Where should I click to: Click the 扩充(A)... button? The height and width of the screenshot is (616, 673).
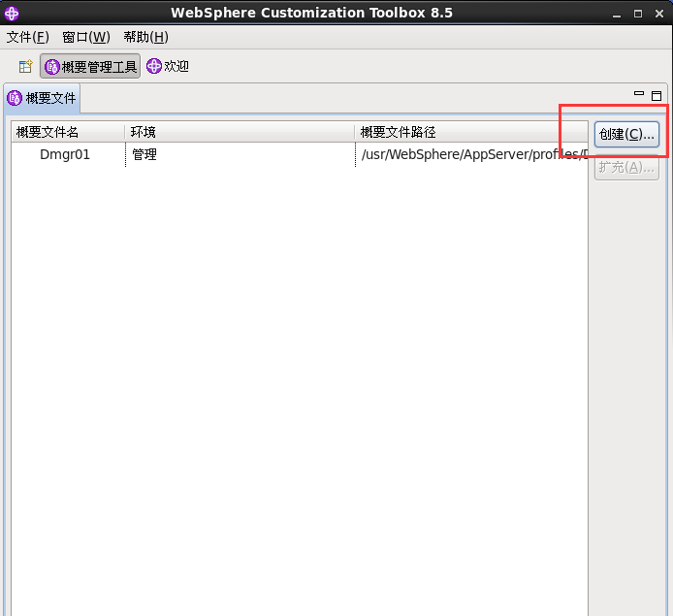click(x=626, y=168)
